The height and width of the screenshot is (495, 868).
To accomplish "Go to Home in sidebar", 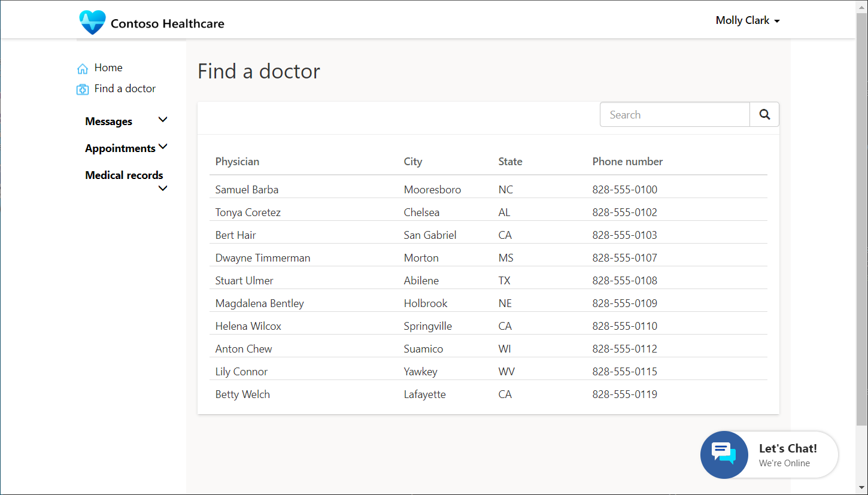I will 108,68.
